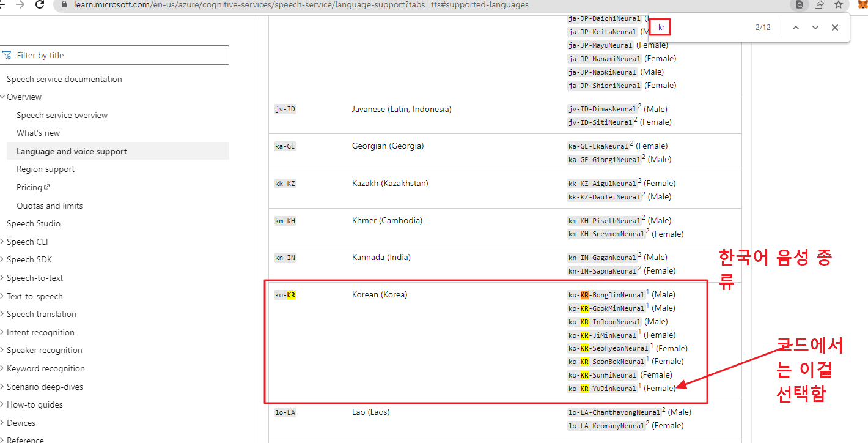This screenshot has width=868, height=443.
Task: Click ko-KR-GookMinNeural voice name
Action: click(x=606, y=308)
